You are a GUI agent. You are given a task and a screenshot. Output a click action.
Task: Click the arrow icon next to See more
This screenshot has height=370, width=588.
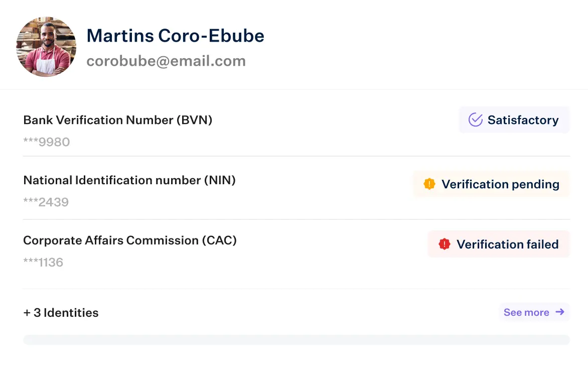coord(560,312)
